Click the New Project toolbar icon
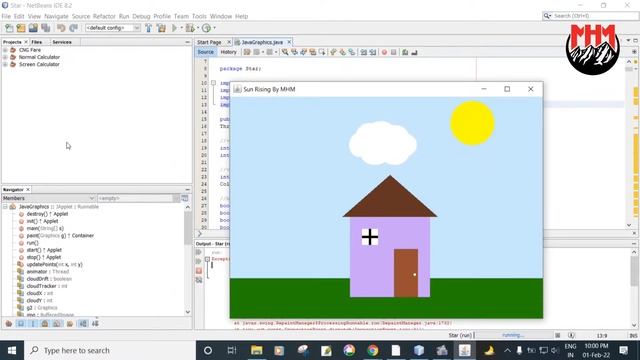The height and width of the screenshot is (360, 640). (21, 28)
